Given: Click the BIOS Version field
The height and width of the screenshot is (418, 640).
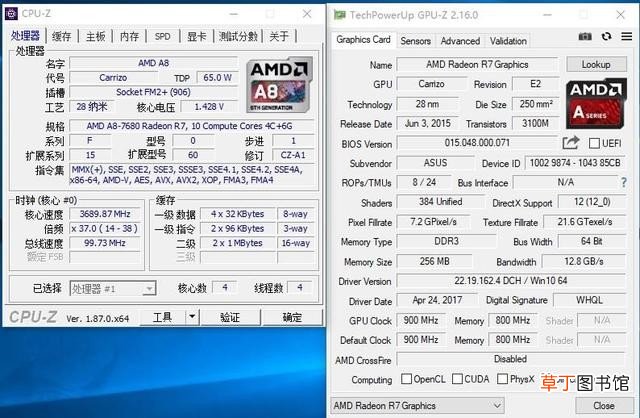Looking at the screenshot, I should pyautogui.click(x=477, y=143).
